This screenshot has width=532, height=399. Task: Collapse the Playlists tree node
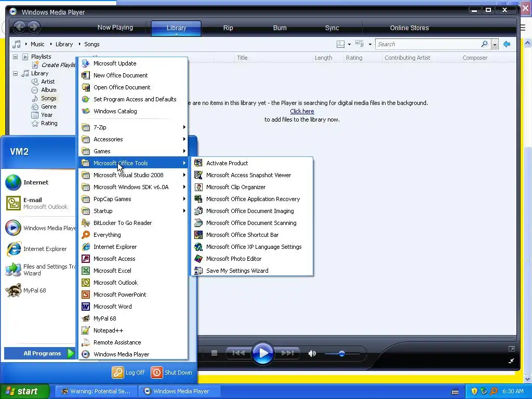pos(15,57)
